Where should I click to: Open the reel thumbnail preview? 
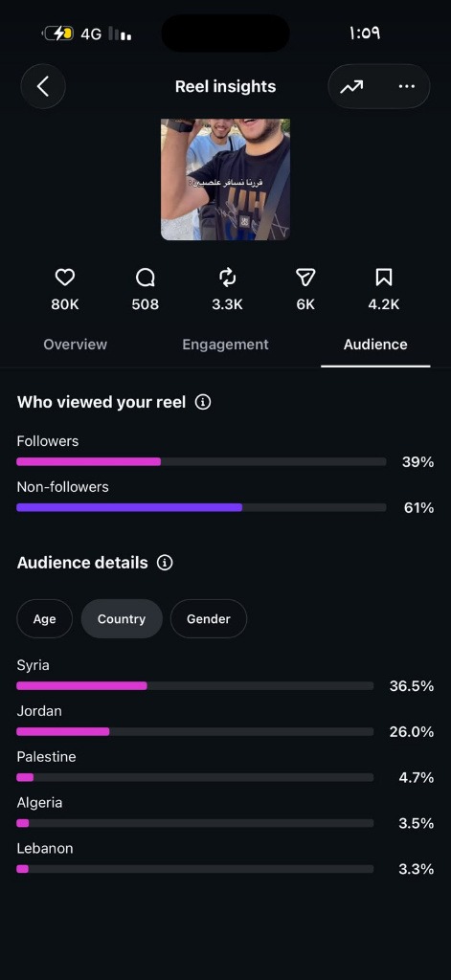click(225, 179)
